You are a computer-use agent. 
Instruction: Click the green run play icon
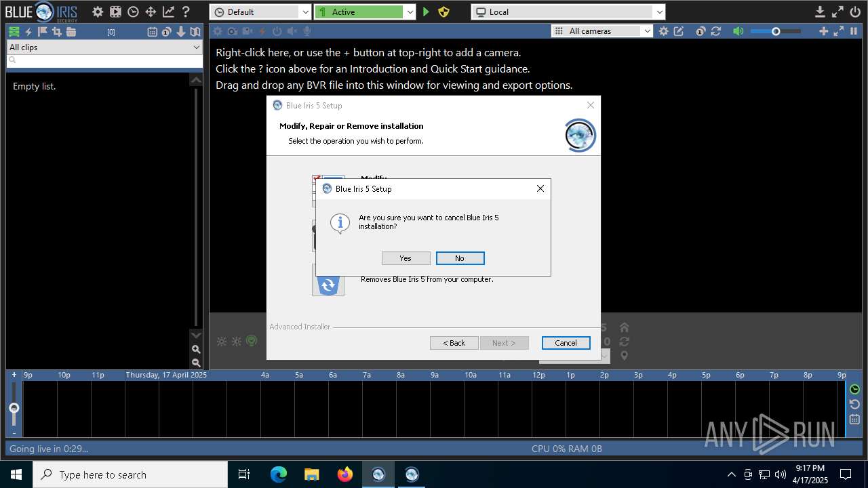427,12
